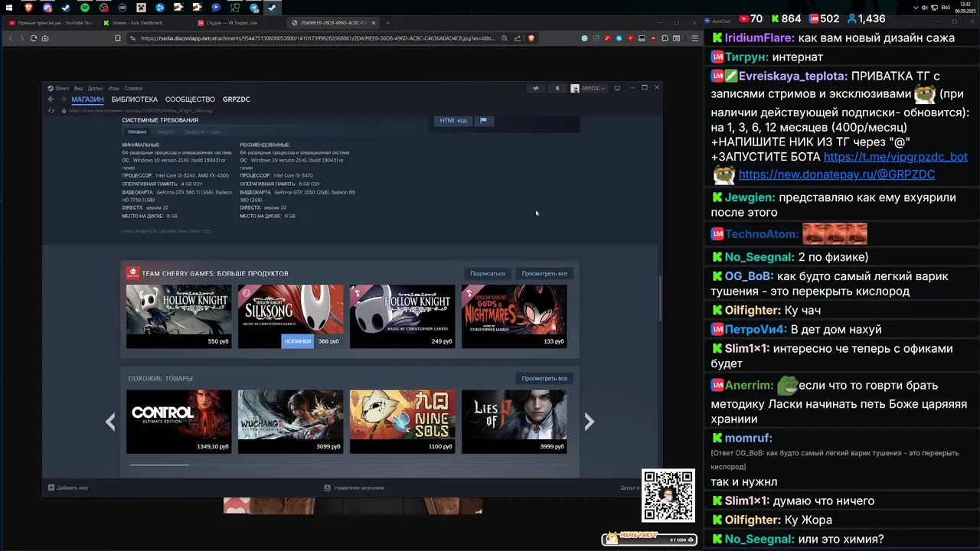Open Управление загрузками downloads manager
The width and height of the screenshot is (980, 551).
pyautogui.click(x=354, y=487)
